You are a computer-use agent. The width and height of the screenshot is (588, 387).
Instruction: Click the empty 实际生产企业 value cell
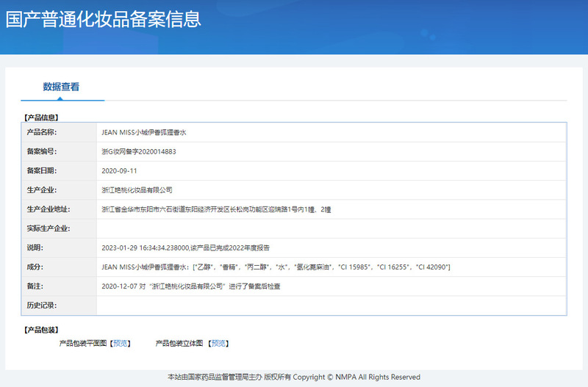[x=331, y=228]
